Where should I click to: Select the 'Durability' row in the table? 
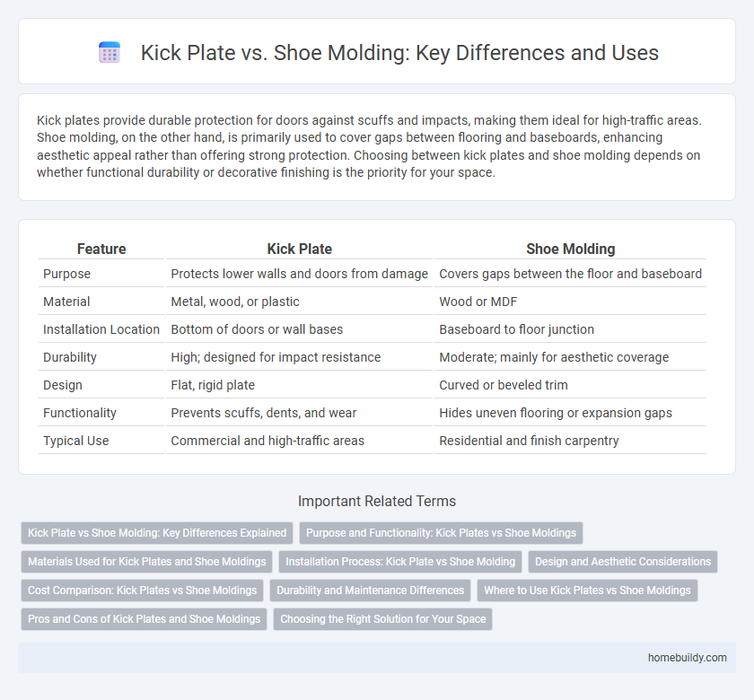pyautogui.click(x=71, y=357)
